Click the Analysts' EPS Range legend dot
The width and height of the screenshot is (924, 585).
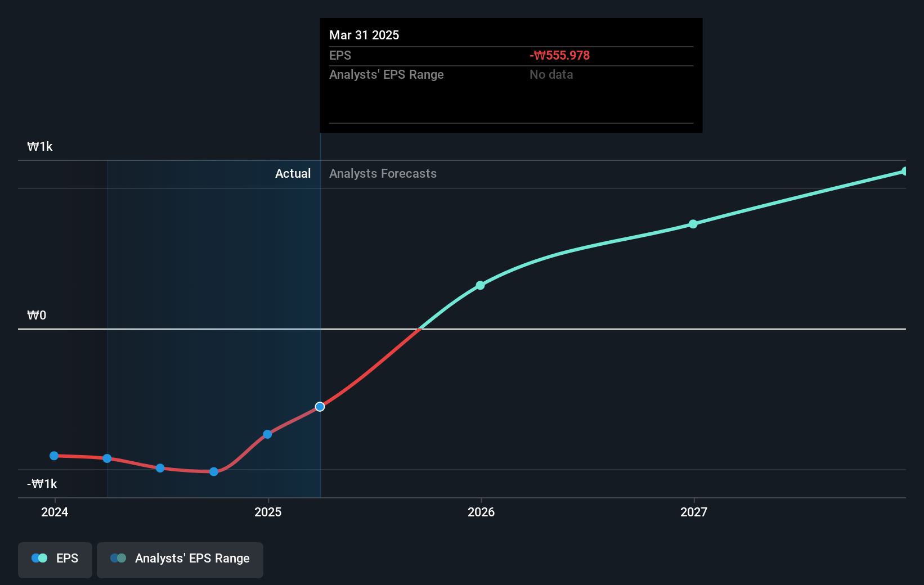click(x=119, y=557)
